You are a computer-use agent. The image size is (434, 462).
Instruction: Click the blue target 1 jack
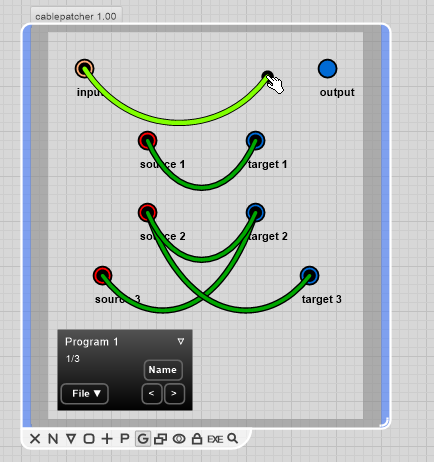point(255,140)
